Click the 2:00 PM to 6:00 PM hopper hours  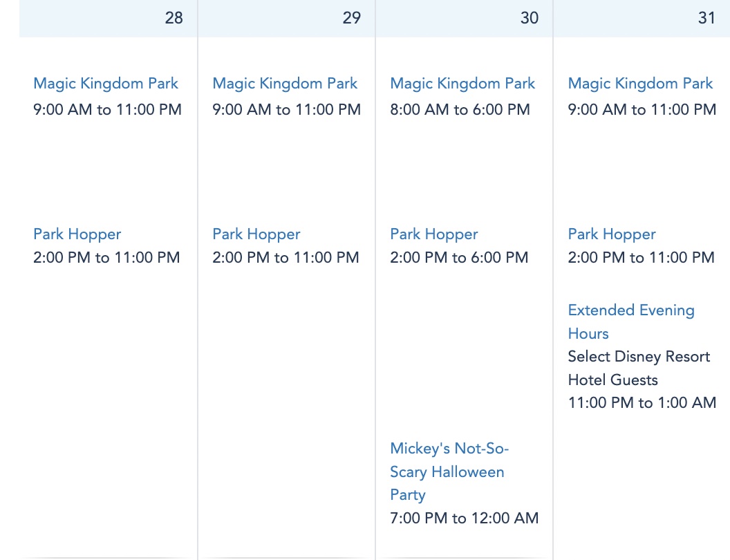tap(459, 258)
